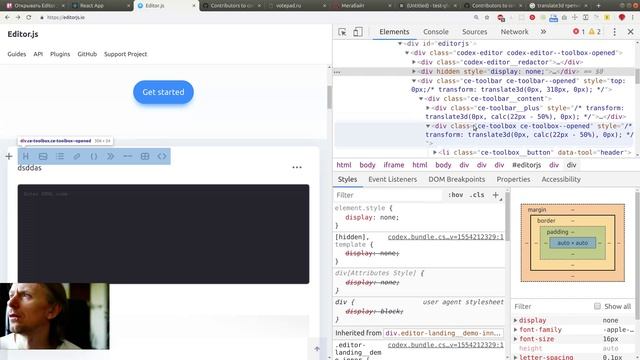Open the Chrome three-dots menu
Image resolution: width=640 pixels, height=360 pixels.
633,18
